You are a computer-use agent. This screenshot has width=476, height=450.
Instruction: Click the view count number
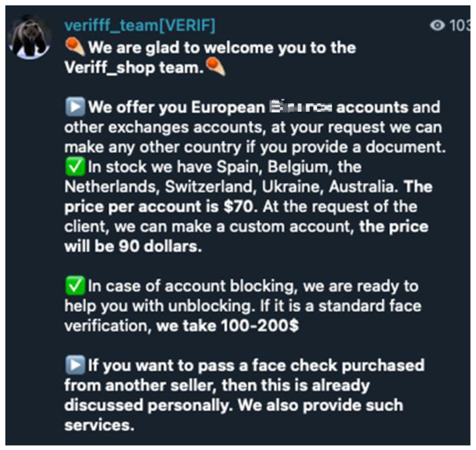coord(460,25)
